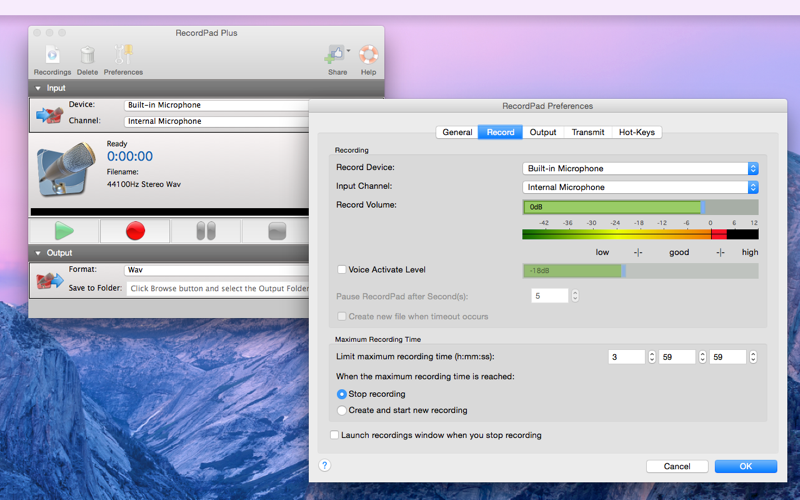Collapse the Input section
The width and height of the screenshot is (800, 500).
click(38, 88)
